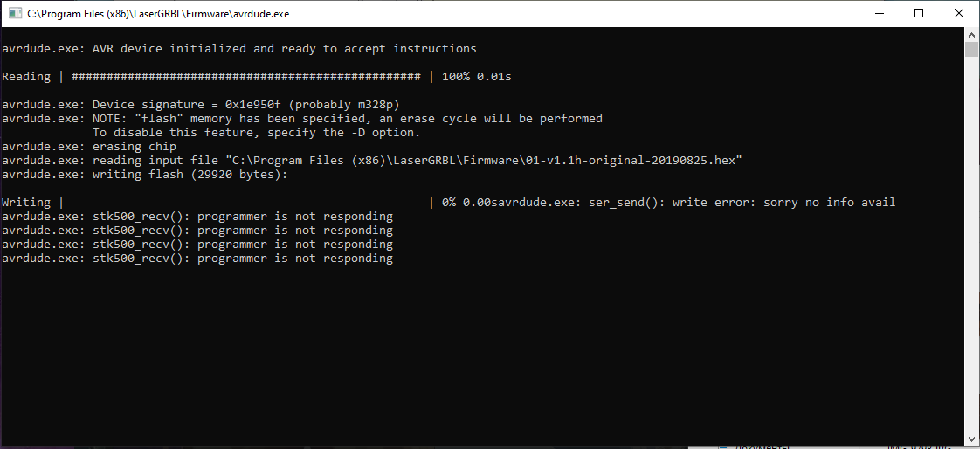
Task: Click the avrdude console window system icon
Action: [14, 14]
